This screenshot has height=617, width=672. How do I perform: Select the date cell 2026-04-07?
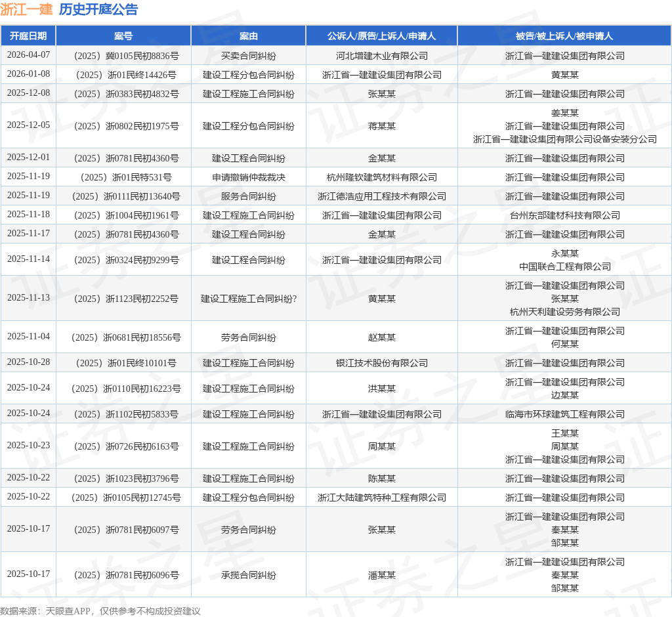[x=28, y=55]
